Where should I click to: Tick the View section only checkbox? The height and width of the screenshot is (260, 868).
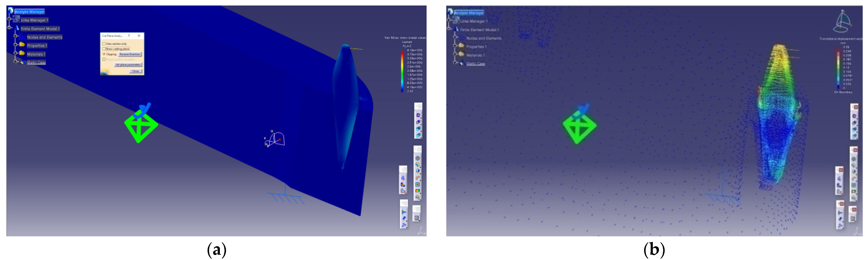tap(104, 44)
